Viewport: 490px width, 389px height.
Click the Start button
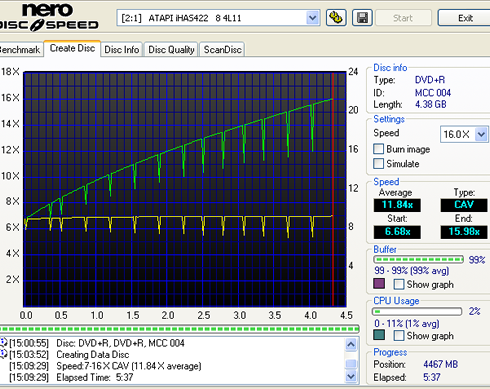[403, 18]
